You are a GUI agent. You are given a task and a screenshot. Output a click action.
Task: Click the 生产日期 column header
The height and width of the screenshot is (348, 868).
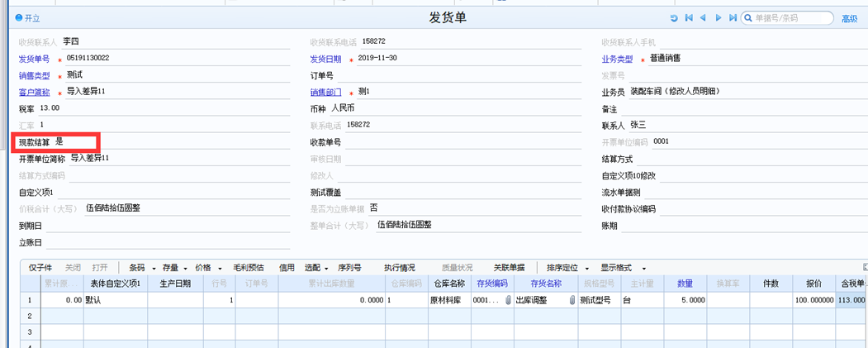coord(175,284)
